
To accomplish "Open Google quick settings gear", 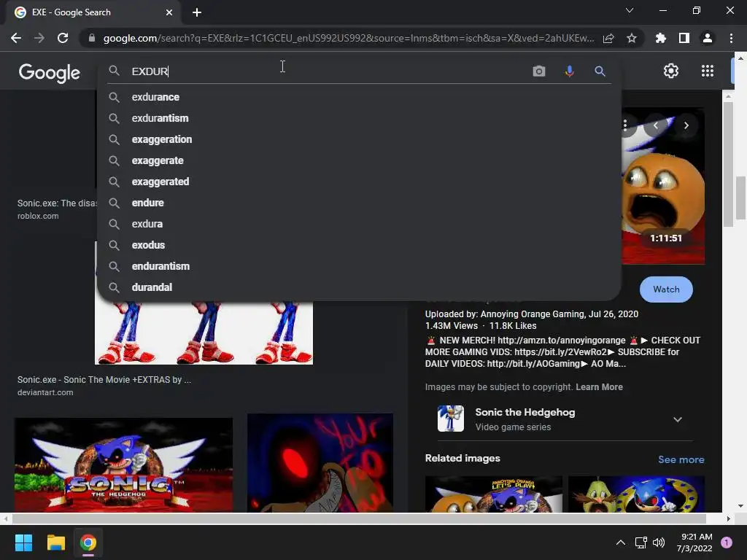I will pos(671,71).
